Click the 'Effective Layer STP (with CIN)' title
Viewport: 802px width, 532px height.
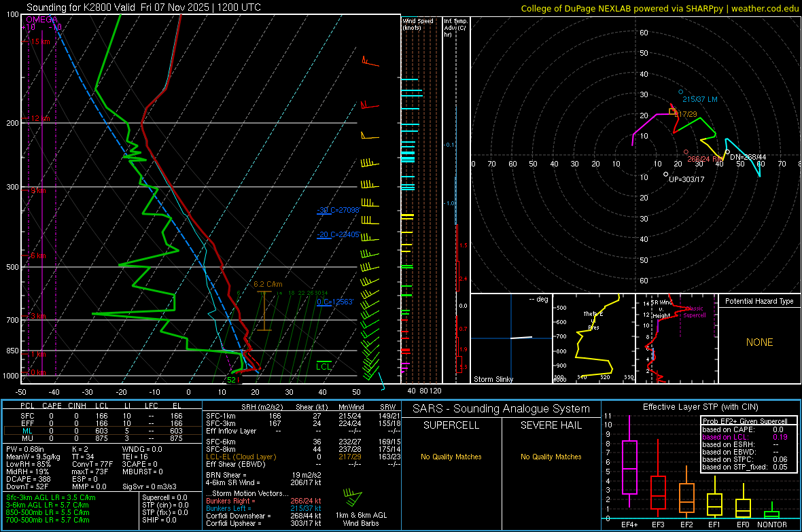click(700, 407)
